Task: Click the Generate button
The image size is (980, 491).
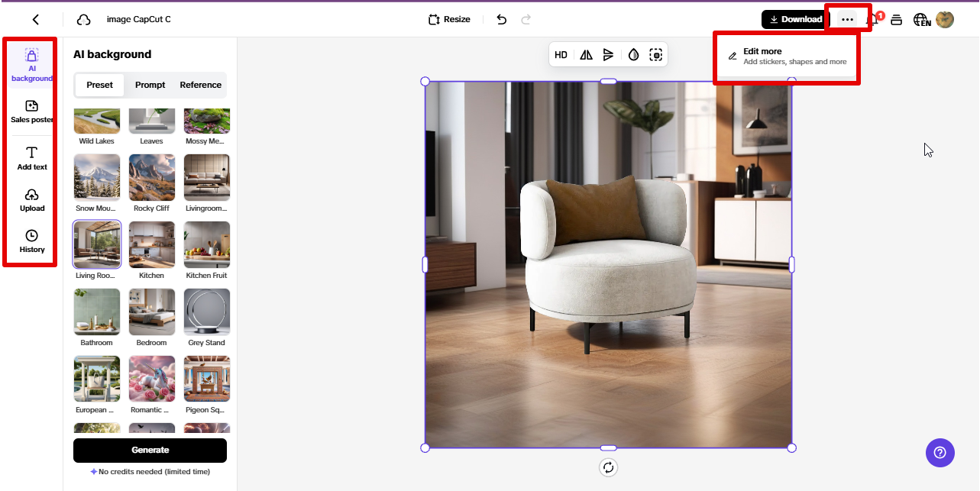Action: click(x=150, y=450)
